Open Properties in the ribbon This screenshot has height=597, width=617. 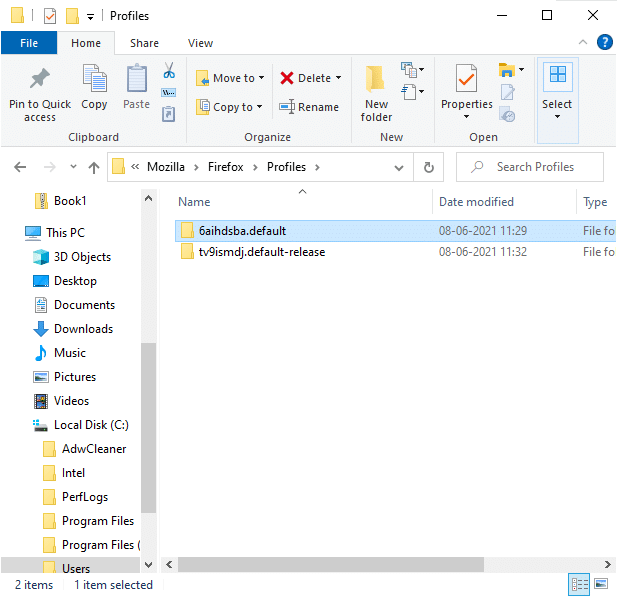[x=467, y=80]
